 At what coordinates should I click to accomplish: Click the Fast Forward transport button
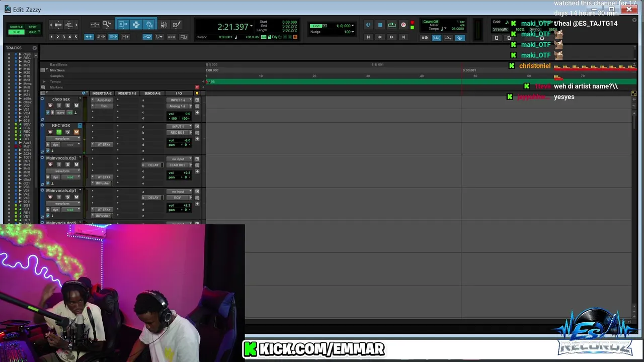[391, 37]
